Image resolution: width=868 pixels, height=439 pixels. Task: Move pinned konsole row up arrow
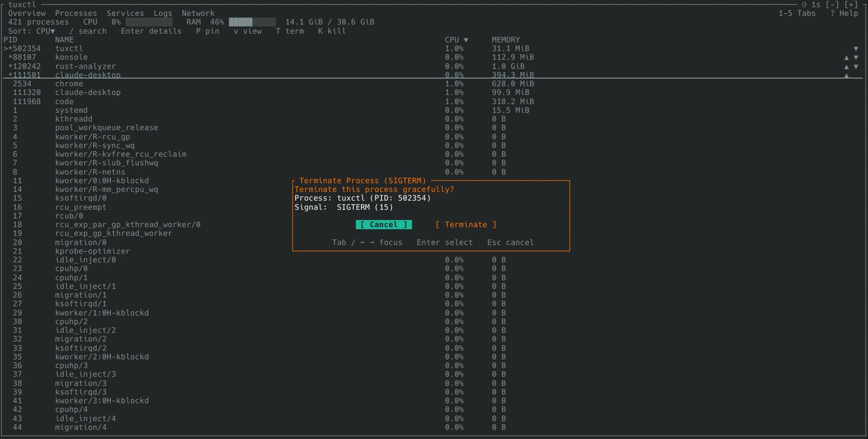pyautogui.click(x=847, y=58)
